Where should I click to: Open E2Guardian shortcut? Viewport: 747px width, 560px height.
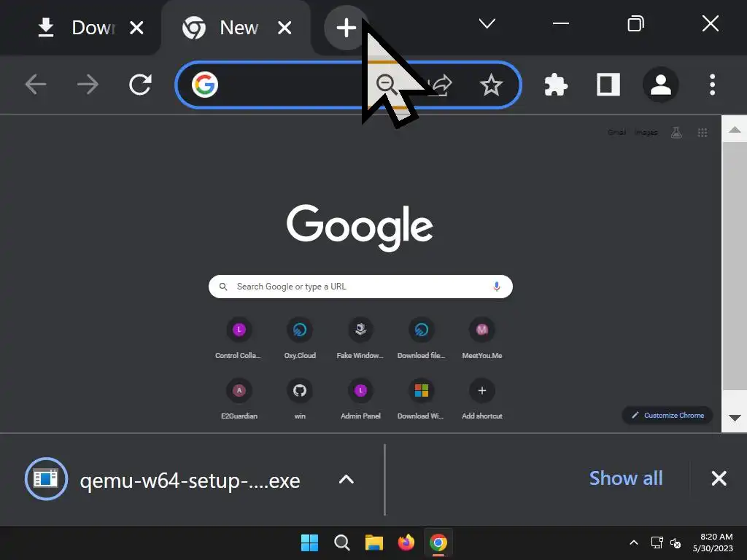239,399
